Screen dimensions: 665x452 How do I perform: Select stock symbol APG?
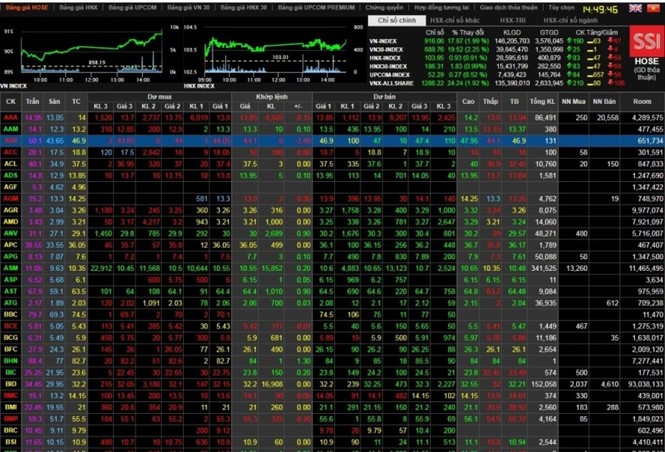coord(11,257)
